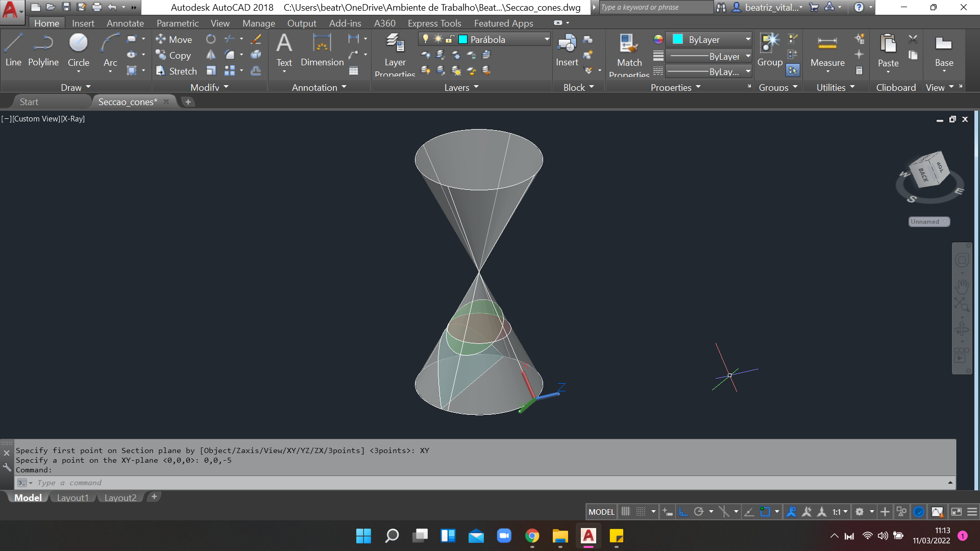Switch to the Start file tab
This screenshot has height=551, width=980.
[29, 102]
